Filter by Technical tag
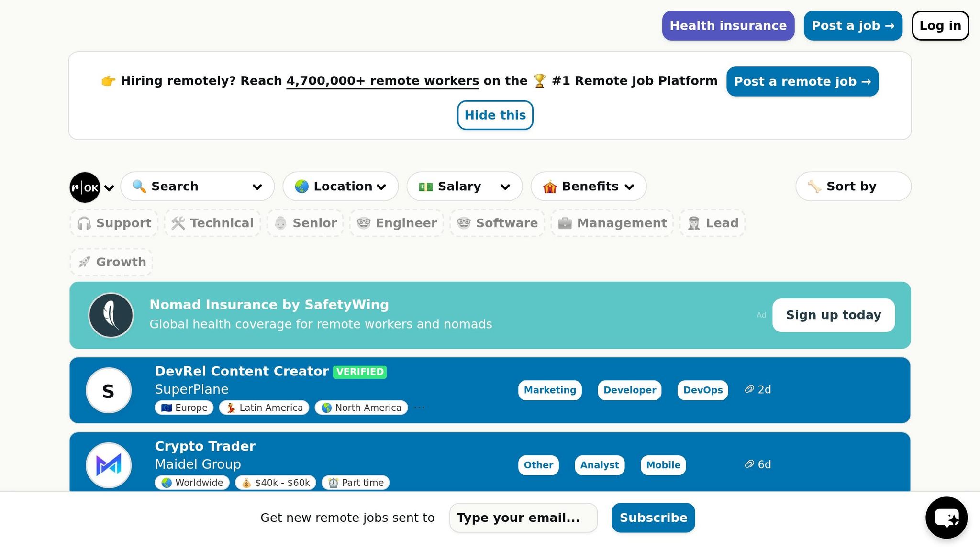This screenshot has width=980, height=551. point(212,223)
